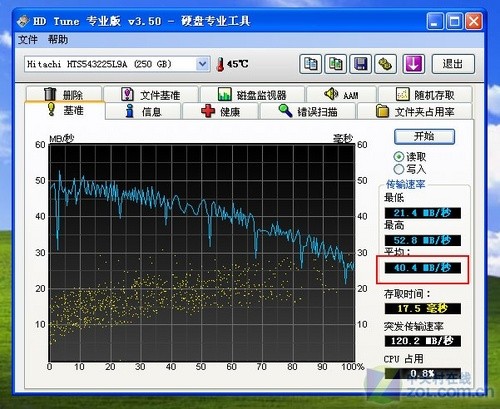This screenshot has width=500, height=409.
Task: Click the 45℃ temperature reading
Action: [x=237, y=64]
